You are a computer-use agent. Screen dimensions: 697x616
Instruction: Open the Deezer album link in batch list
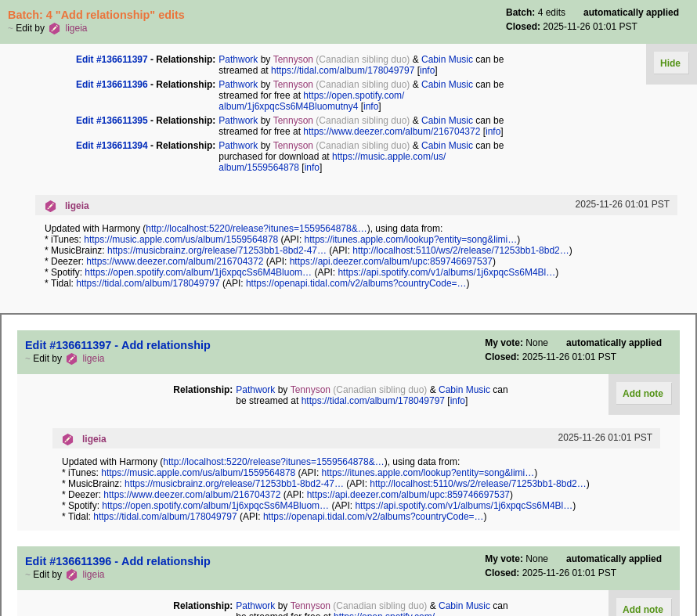(392, 131)
